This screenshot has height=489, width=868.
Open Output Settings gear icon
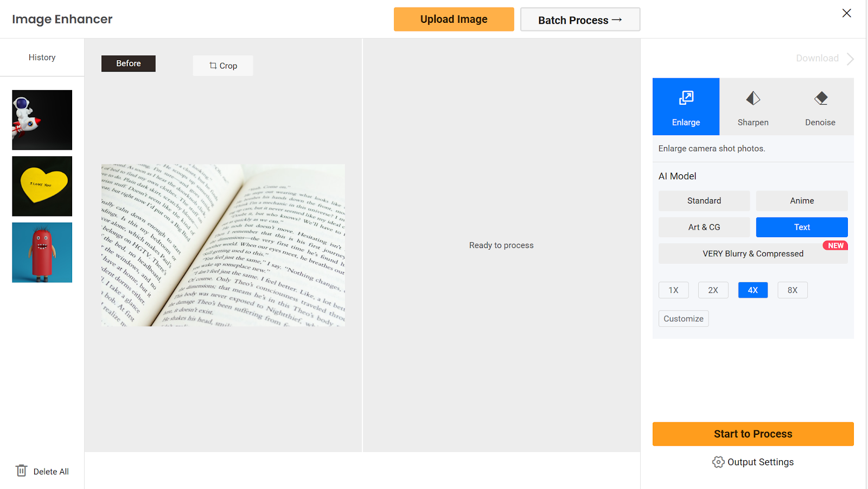[718, 462]
